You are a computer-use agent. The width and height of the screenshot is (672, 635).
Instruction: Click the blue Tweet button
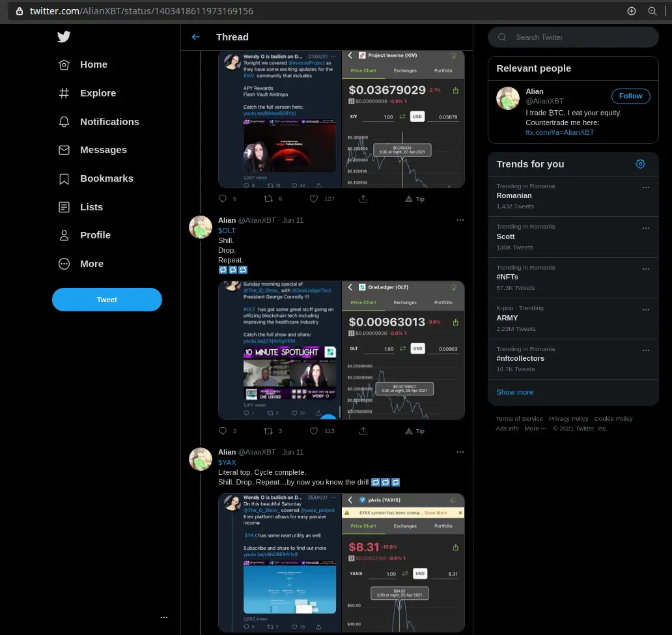coord(107,300)
